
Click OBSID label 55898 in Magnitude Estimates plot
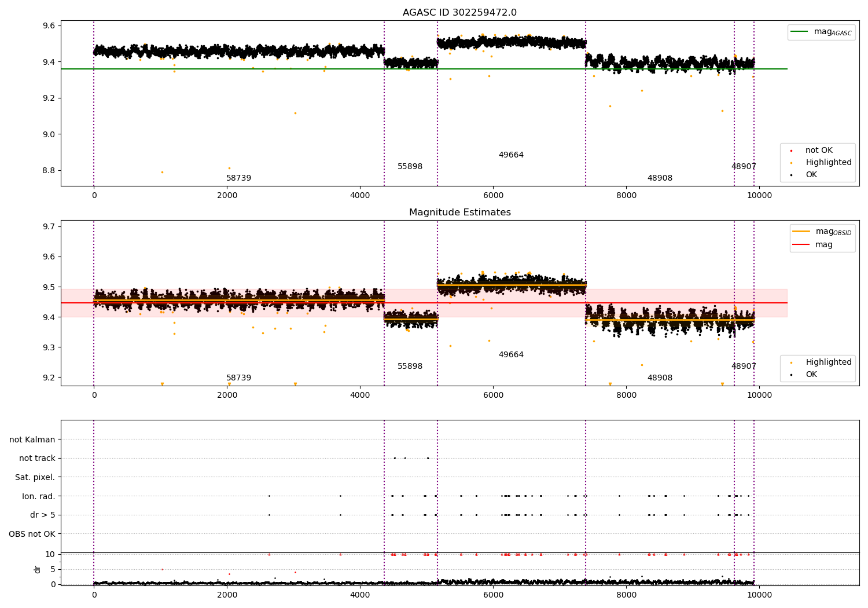point(410,367)
